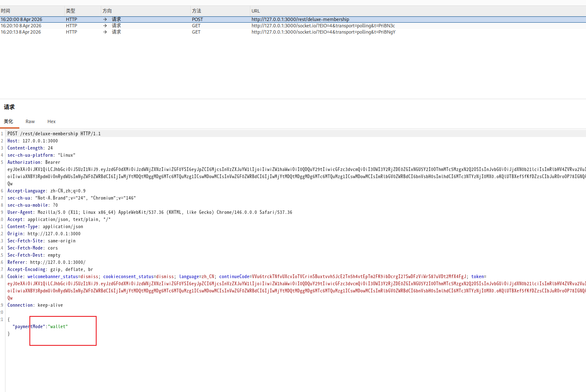Click the Sec-Fetch-Dest: empty header
Viewport: 586px width, 392px height.
34,255
